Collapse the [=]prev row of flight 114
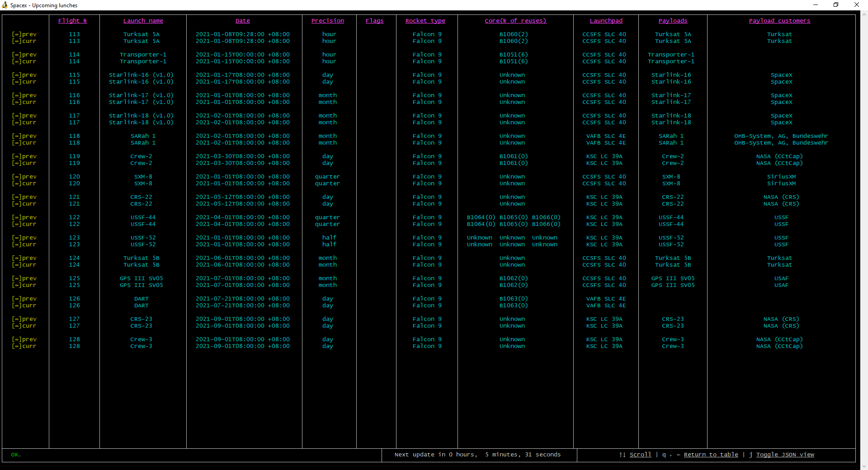Image resolution: width=868 pixels, height=470 pixels. coord(24,55)
